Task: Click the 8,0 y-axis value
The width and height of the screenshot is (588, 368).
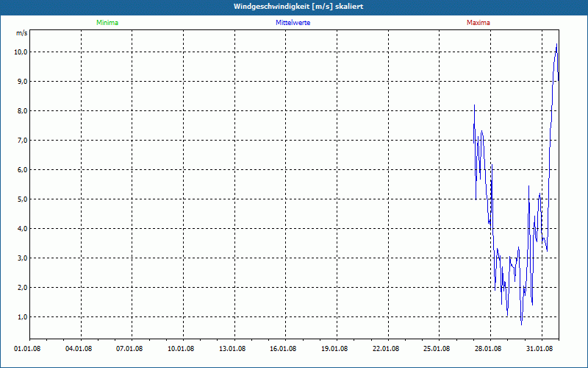Action: pyautogui.click(x=22, y=111)
